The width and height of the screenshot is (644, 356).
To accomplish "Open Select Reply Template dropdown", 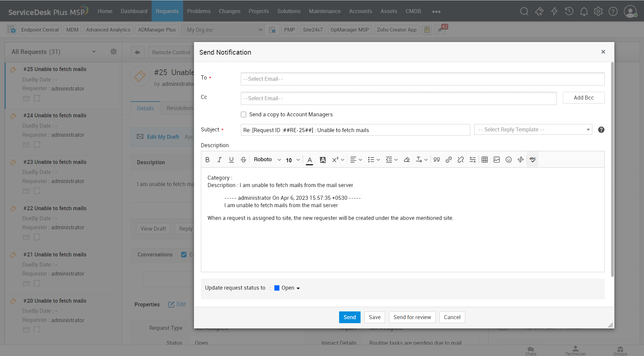I will click(x=533, y=130).
